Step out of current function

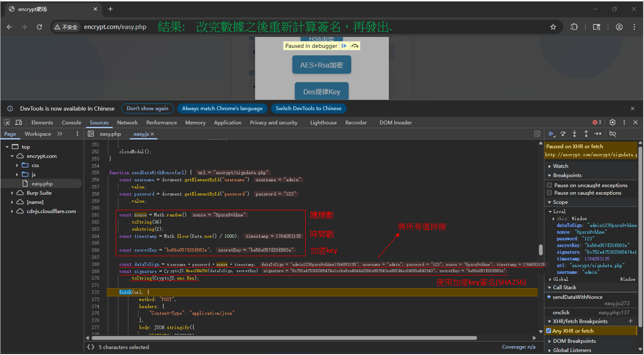coord(586,133)
